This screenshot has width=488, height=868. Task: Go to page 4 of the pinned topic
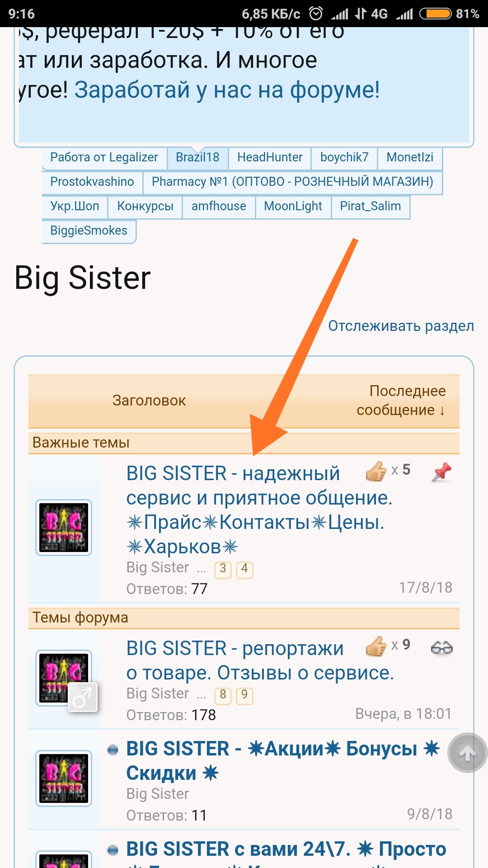coord(244,570)
